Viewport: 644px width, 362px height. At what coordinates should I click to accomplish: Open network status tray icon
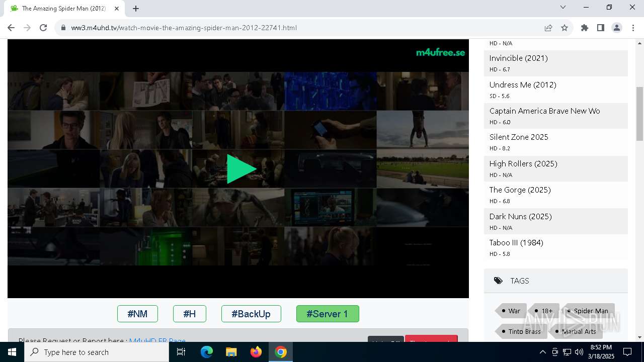click(567, 352)
